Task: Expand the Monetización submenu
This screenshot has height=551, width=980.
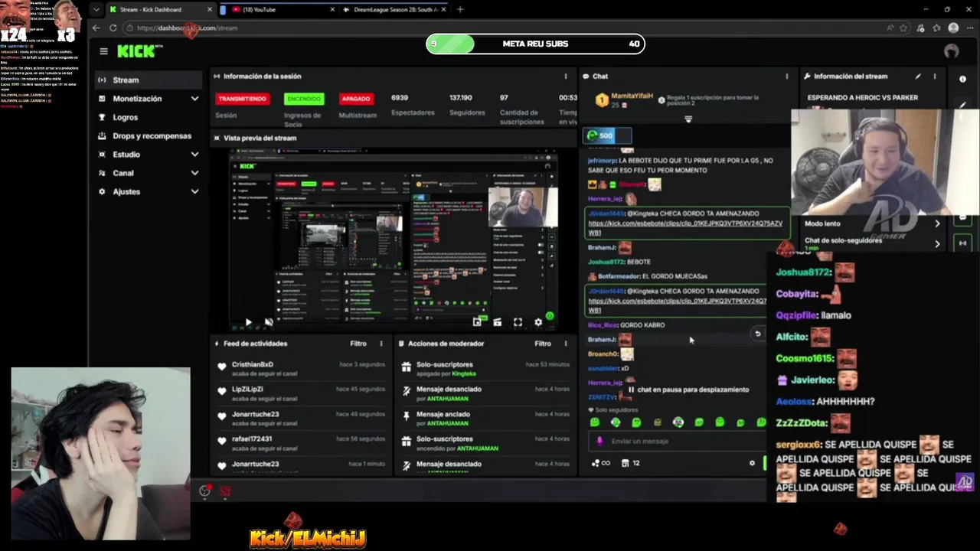Action: [x=194, y=99]
